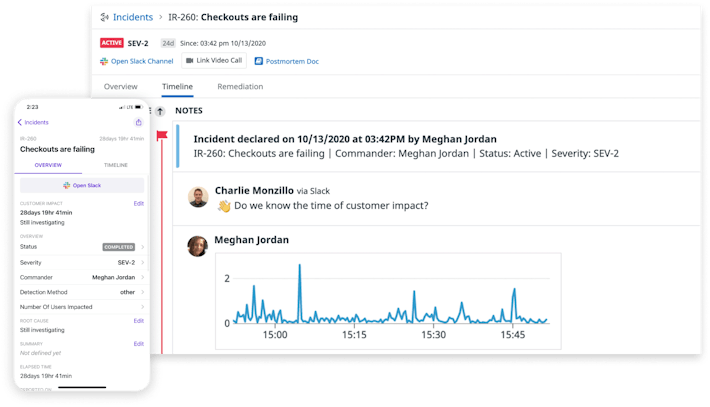This screenshot has height=407, width=710.
Task: Expand the Severity SEV-2 row on mobile
Action: pos(141,262)
